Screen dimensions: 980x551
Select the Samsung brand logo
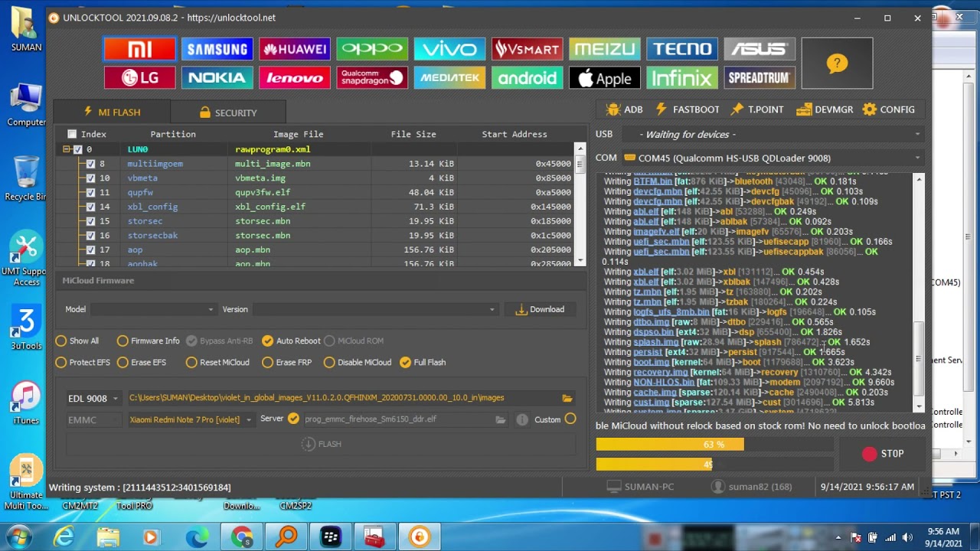point(217,50)
